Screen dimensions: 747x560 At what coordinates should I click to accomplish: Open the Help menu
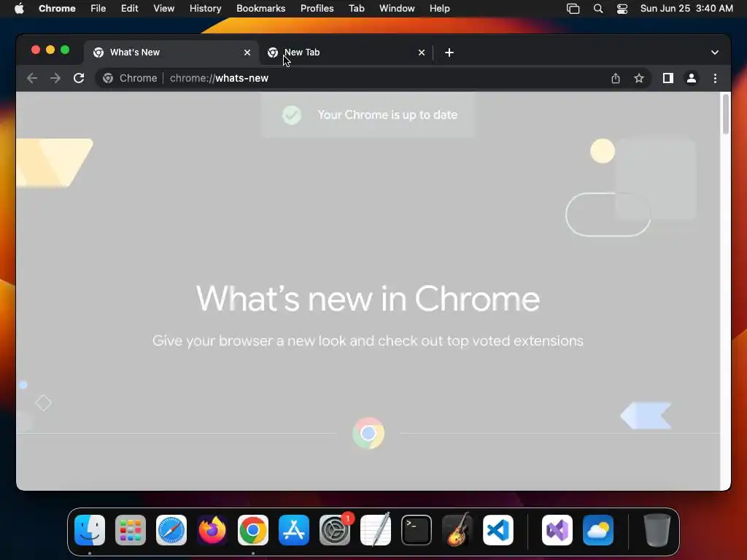pyautogui.click(x=439, y=9)
